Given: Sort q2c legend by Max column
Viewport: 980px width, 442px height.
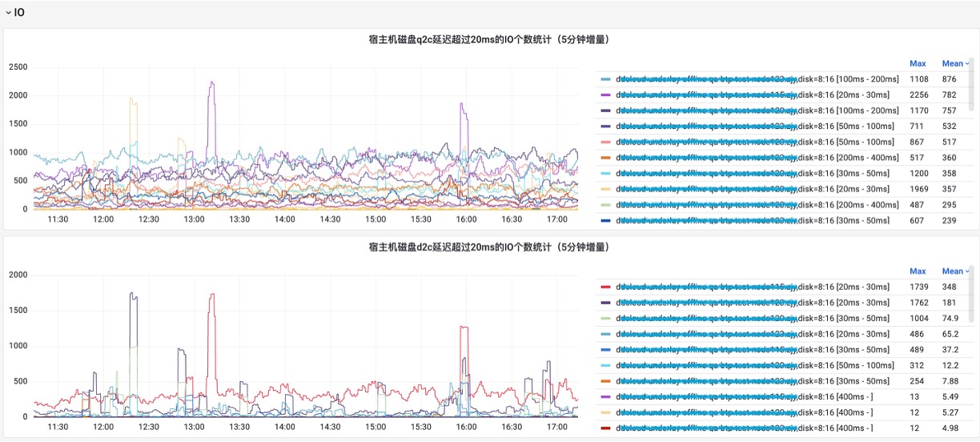Looking at the screenshot, I should click(918, 63).
